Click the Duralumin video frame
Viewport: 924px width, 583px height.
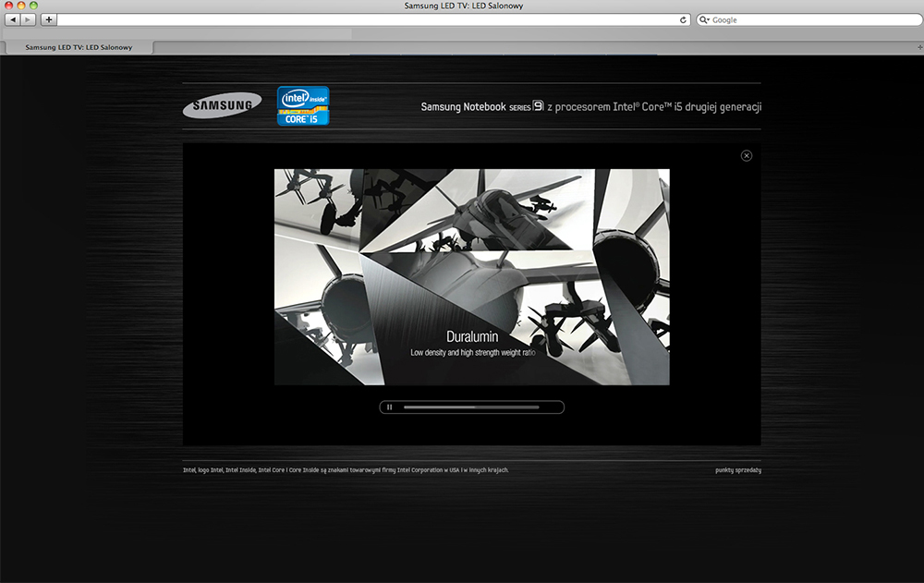coord(471,277)
